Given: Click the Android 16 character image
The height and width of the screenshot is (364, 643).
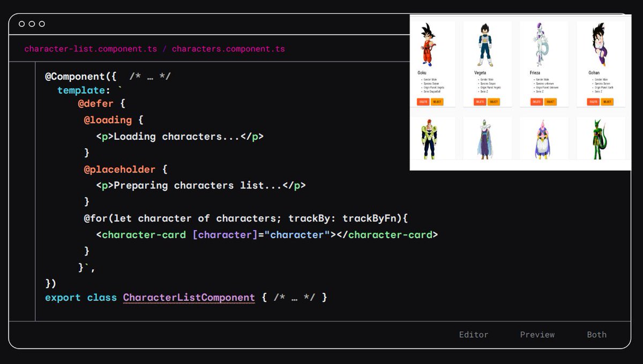Looking at the screenshot, I should pyautogui.click(x=429, y=139).
